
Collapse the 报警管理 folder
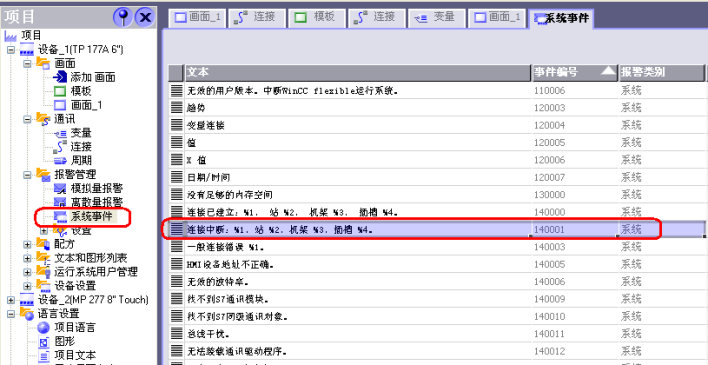tap(27, 174)
